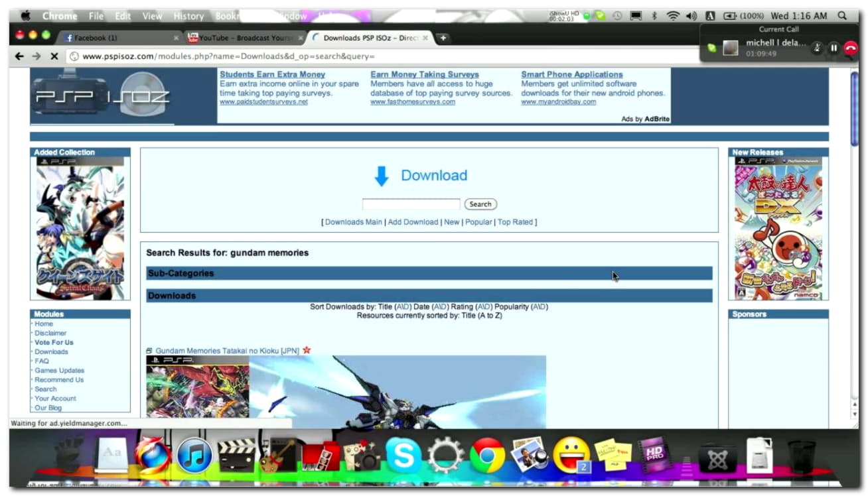868x496 pixels.
Task: Click Earn Money Taking Surveys ad
Action: pos(425,74)
